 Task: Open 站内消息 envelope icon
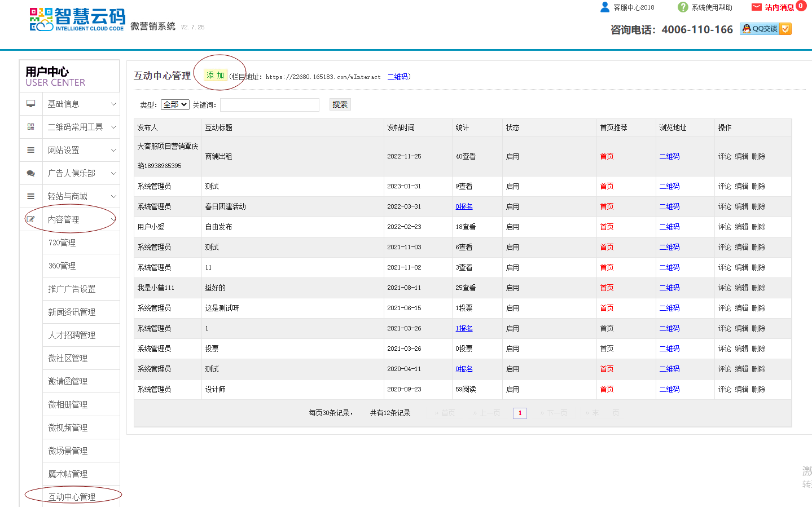[x=757, y=7]
